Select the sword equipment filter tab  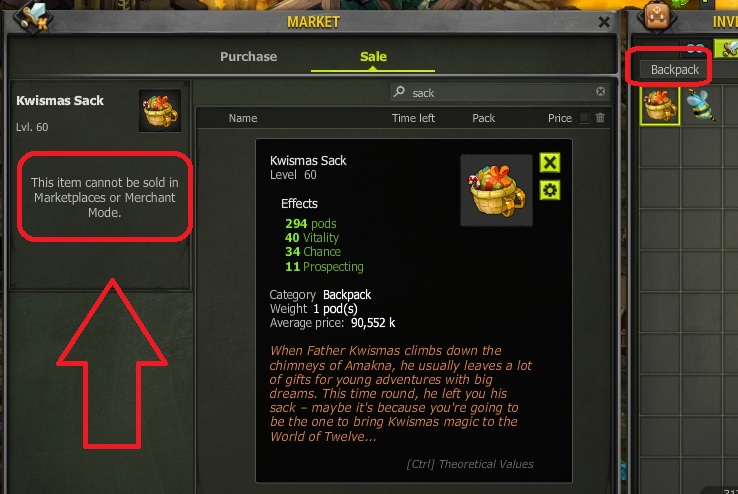(x=727, y=48)
